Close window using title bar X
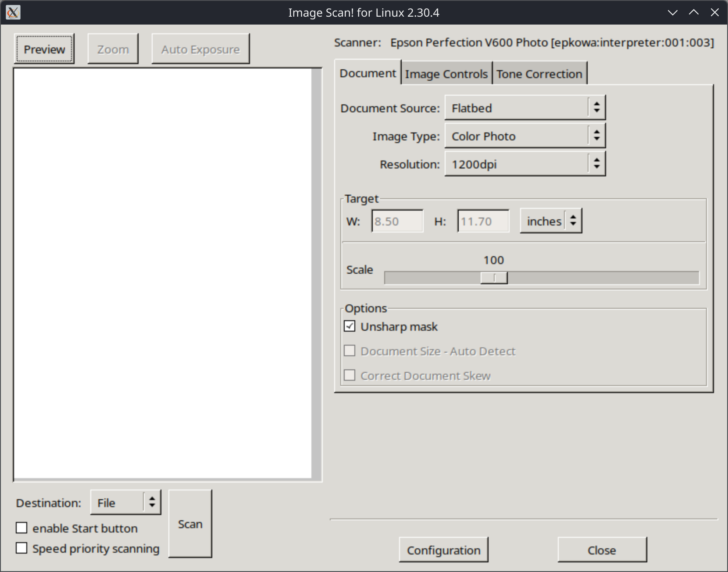 (715, 12)
